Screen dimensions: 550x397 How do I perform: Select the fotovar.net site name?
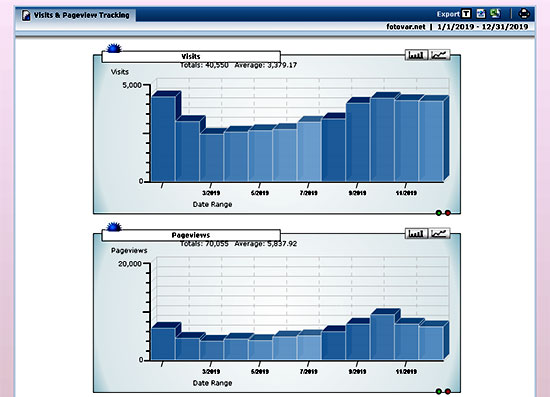(x=406, y=27)
